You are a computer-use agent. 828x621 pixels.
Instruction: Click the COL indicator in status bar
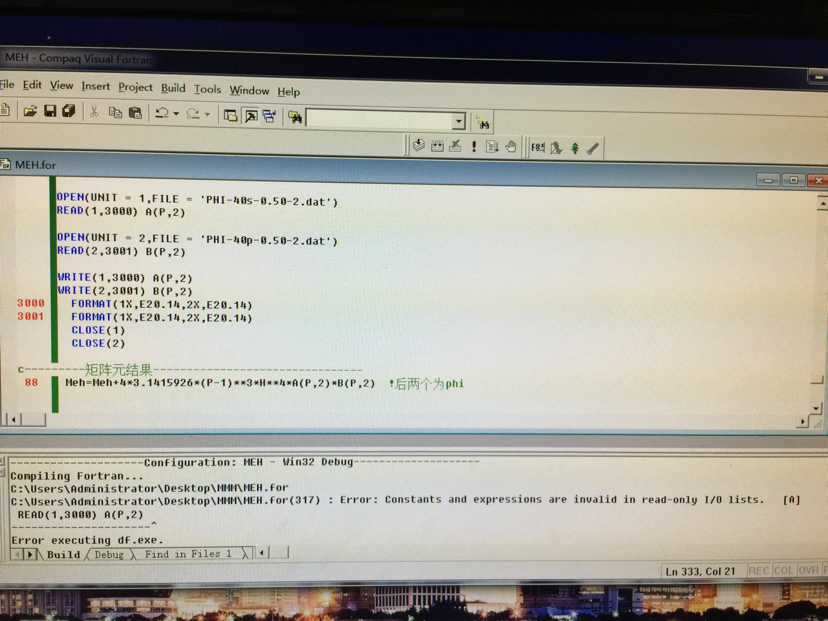(784, 571)
